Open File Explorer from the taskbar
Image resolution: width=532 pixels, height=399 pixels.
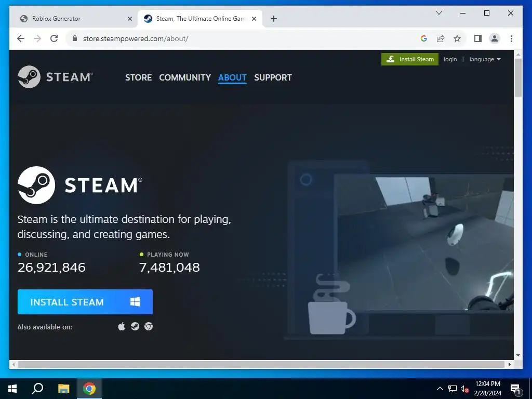click(x=63, y=389)
